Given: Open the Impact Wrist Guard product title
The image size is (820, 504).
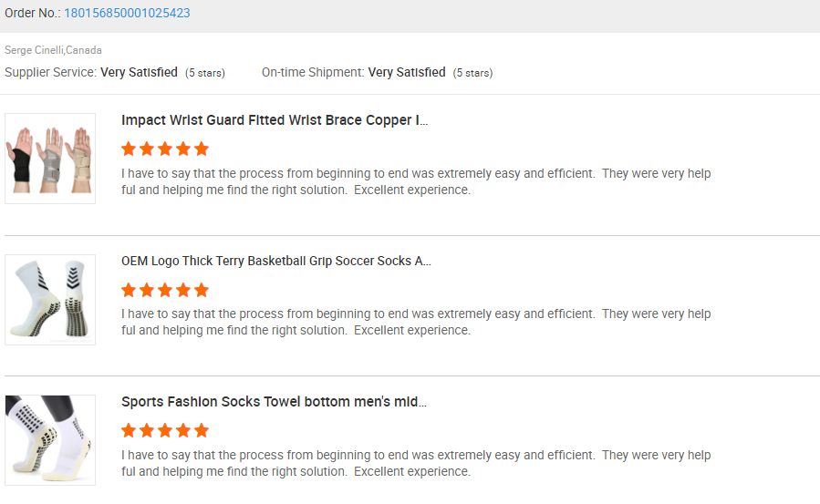Looking at the screenshot, I should pyautogui.click(x=275, y=120).
